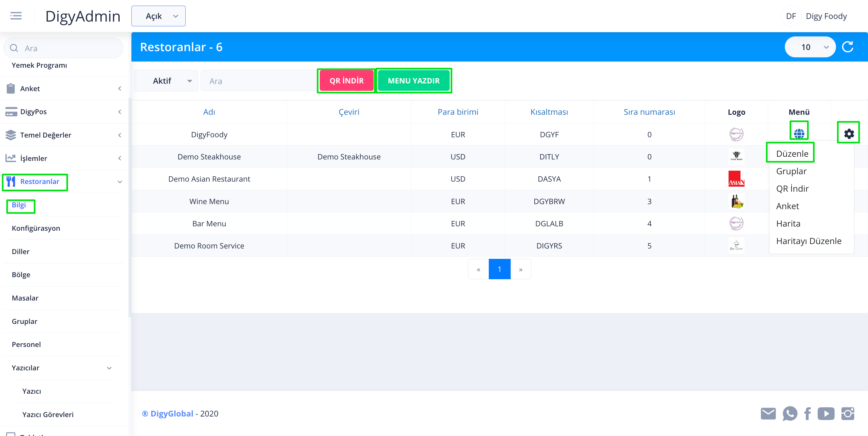Click the restaurant table search field
The height and width of the screenshot is (436, 868).
click(x=258, y=81)
